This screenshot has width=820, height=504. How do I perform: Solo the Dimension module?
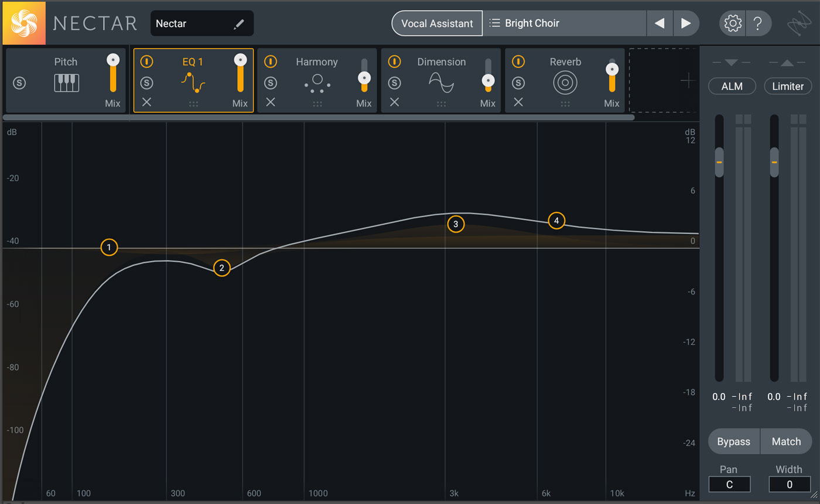click(395, 83)
